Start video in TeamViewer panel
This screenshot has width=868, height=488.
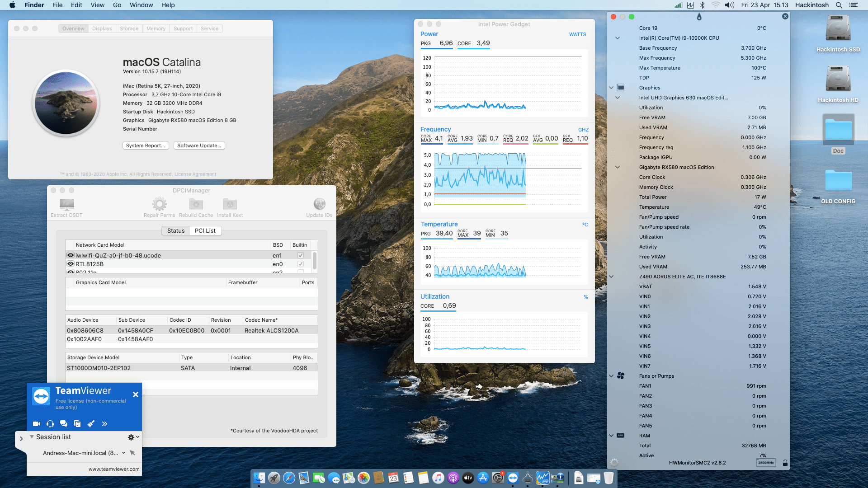pos(37,424)
